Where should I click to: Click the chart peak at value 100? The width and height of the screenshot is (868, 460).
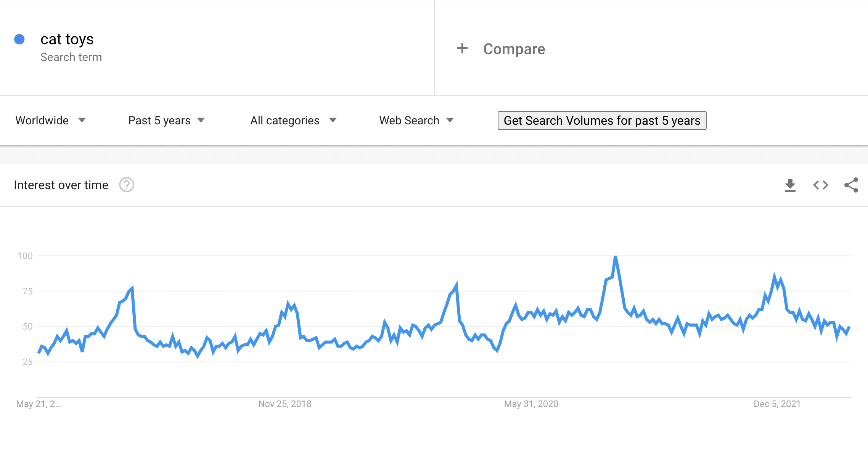(616, 257)
